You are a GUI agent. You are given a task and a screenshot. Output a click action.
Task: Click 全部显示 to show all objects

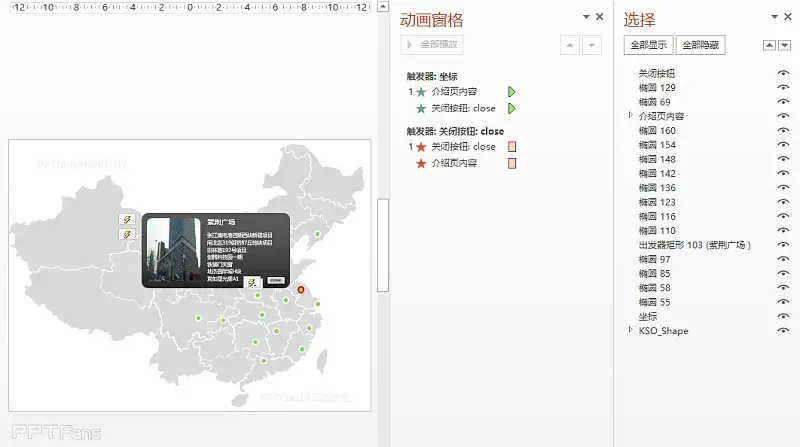pyautogui.click(x=648, y=45)
